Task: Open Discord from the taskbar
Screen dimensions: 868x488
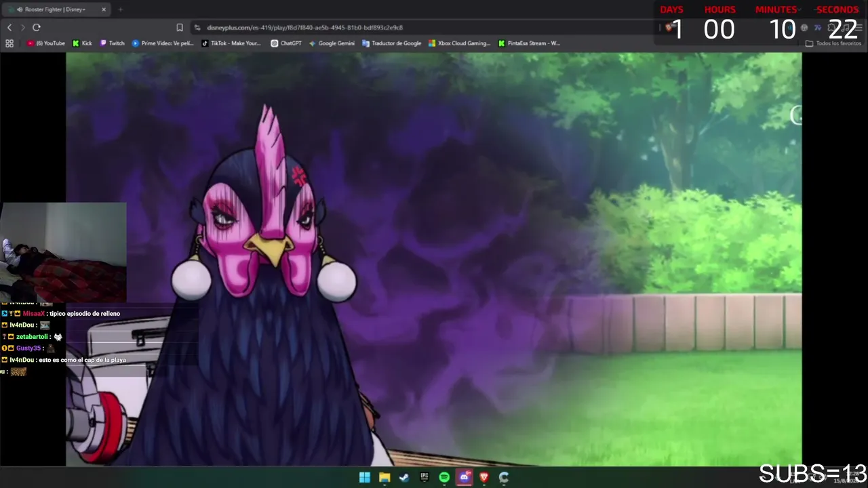Action: 465,477
